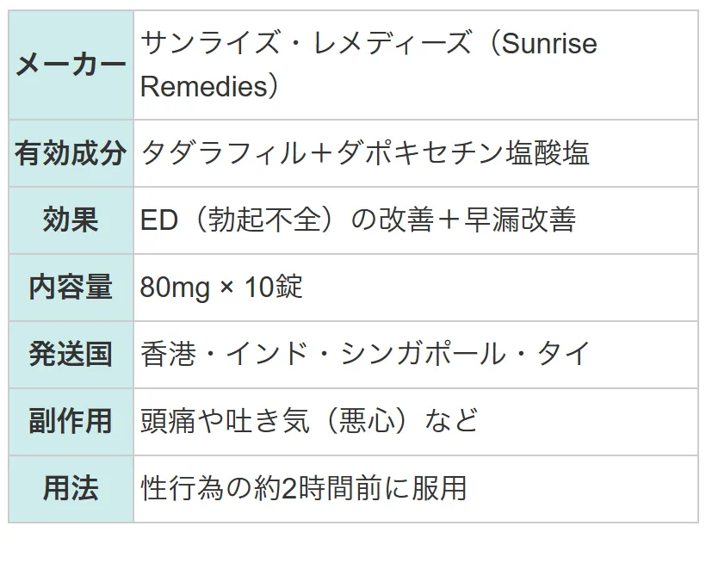The width and height of the screenshot is (706, 588).
Task: Click the word Sunrise in manufacturer row
Action: coord(548,44)
